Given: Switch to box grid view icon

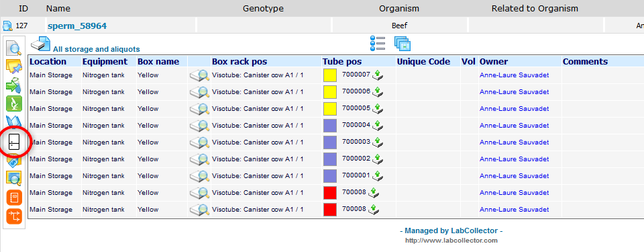Looking at the screenshot, I should [402, 43].
